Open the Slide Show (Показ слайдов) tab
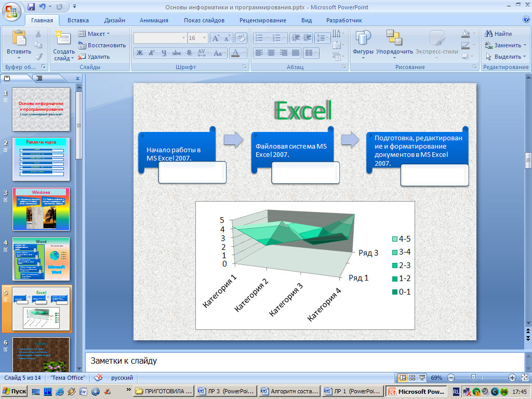The width and height of the screenshot is (532, 399). pos(204,20)
